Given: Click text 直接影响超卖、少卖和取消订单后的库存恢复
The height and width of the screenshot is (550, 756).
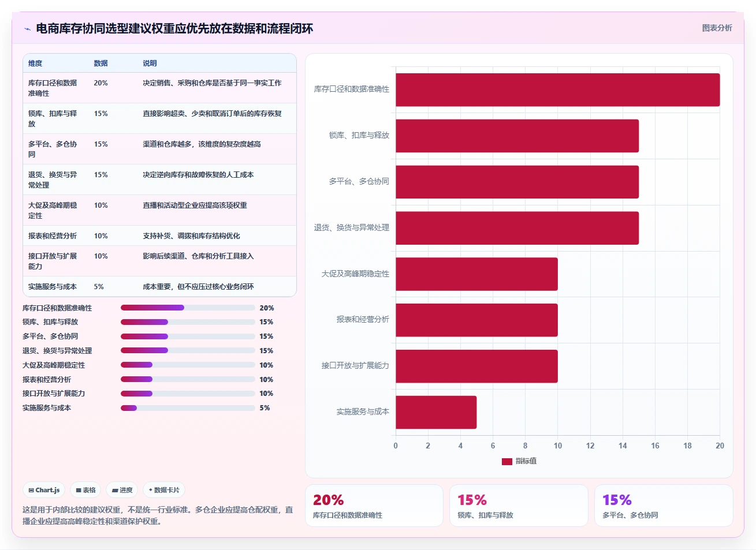Looking at the screenshot, I should click(213, 114).
